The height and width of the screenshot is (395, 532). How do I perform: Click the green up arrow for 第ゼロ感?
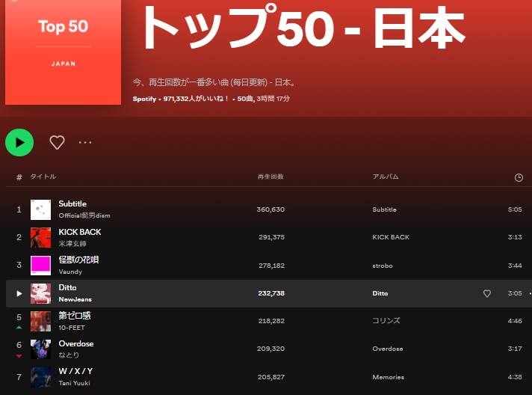[19, 328]
